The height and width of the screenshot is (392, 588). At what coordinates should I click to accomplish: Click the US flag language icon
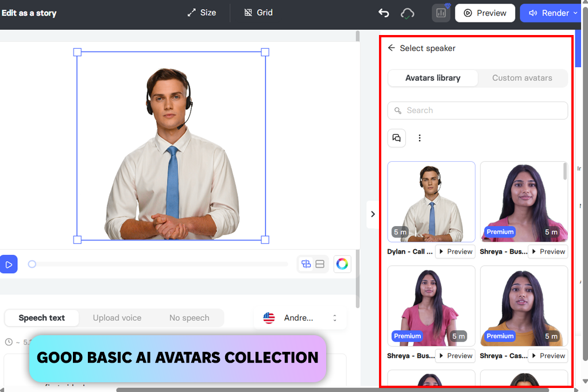coord(269,318)
